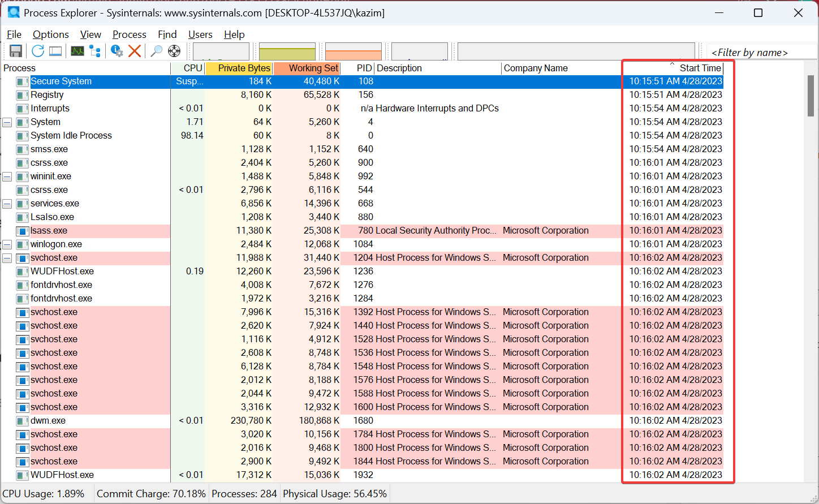Click the Find Window's Process crosshair icon
The width and height of the screenshot is (819, 504).
tap(174, 51)
